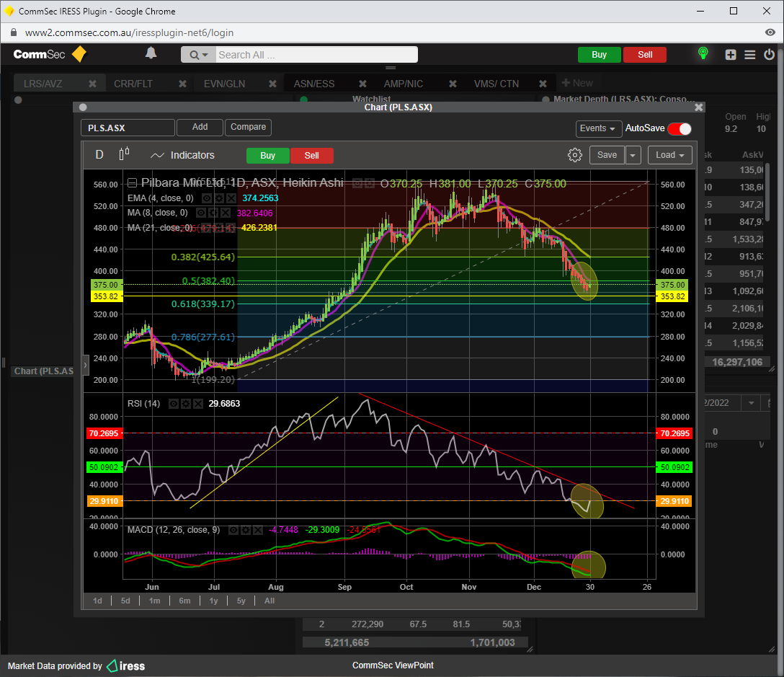784x677 pixels.
Task: Close the VMS/ CTN workspace tab
Action: pos(543,84)
